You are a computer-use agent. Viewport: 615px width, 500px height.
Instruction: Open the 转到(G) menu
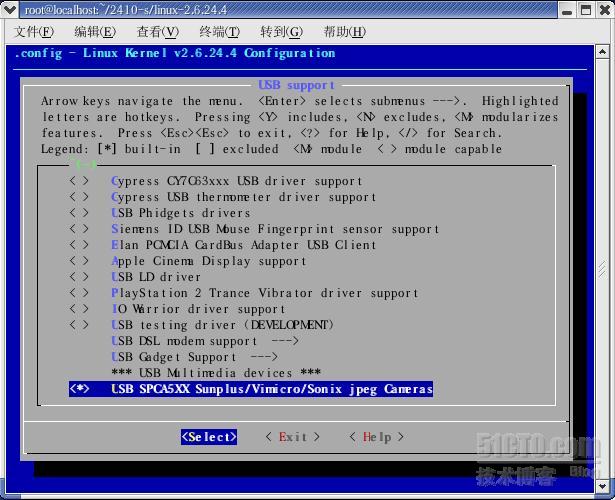[282, 32]
